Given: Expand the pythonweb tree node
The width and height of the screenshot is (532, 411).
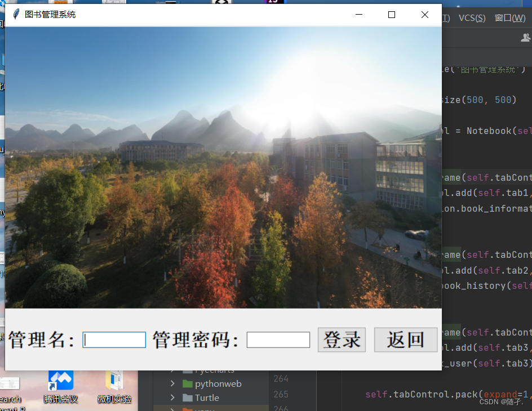Looking at the screenshot, I should (173, 383).
